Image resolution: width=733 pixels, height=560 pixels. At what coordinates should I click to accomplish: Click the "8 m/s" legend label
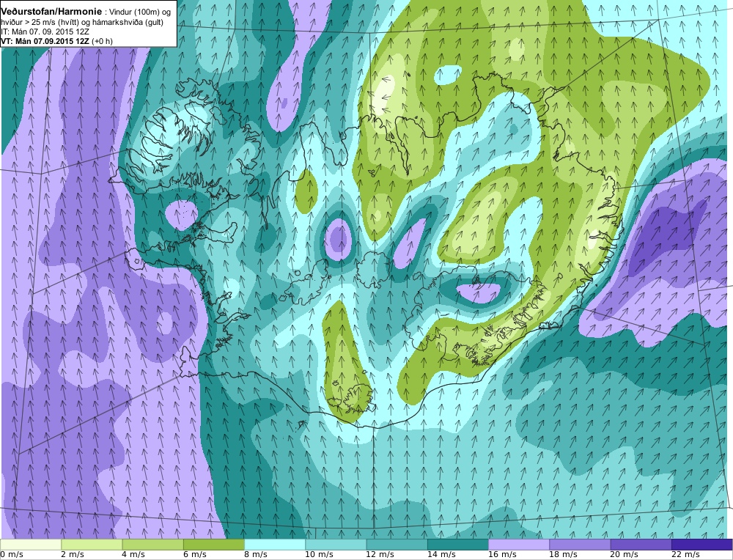pyautogui.click(x=256, y=555)
